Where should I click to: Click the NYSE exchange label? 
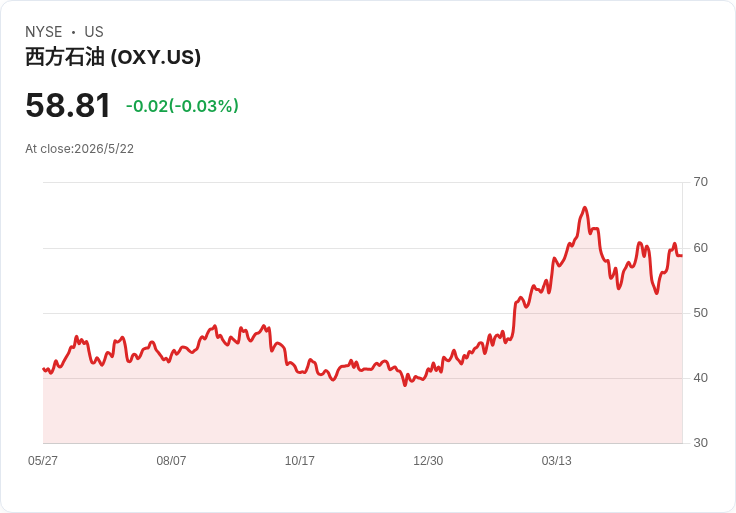point(44,32)
